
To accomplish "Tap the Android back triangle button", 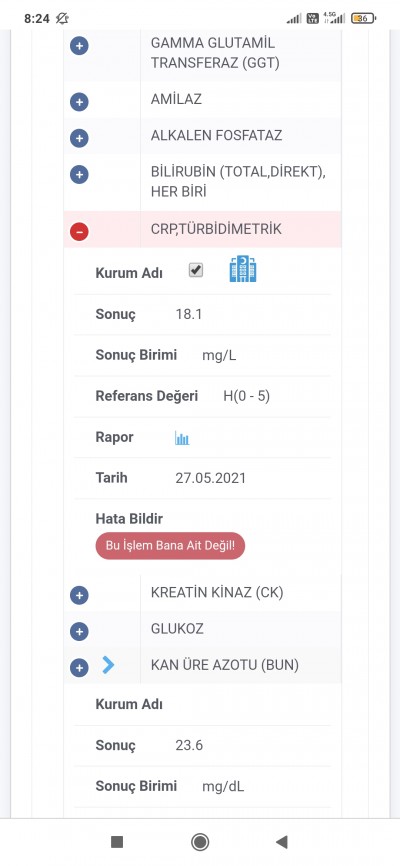I will [282, 842].
